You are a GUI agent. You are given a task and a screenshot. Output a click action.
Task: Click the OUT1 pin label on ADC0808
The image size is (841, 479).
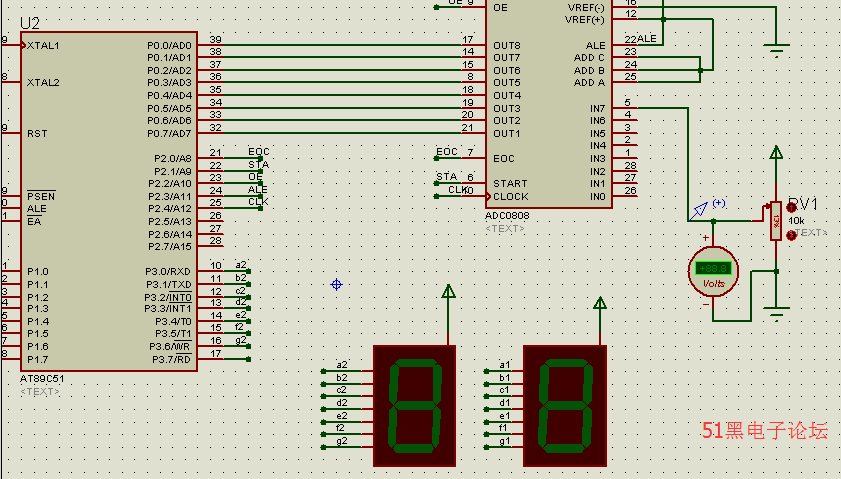click(507, 133)
